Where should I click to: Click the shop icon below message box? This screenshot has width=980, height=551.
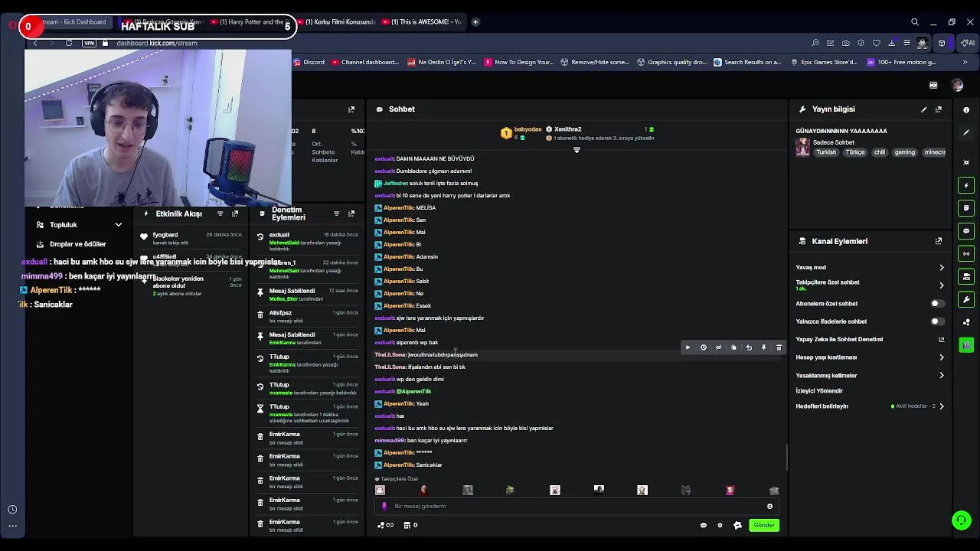click(407, 525)
